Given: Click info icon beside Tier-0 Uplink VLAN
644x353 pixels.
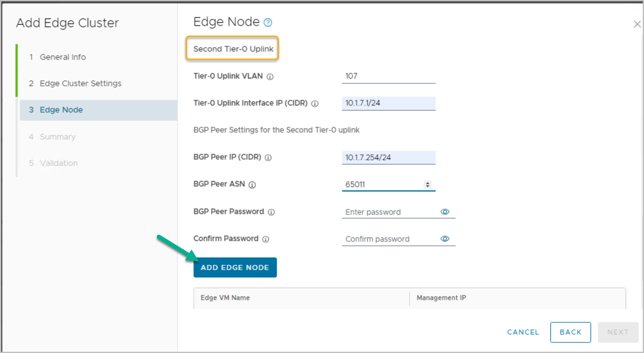Looking at the screenshot, I should click(270, 77).
